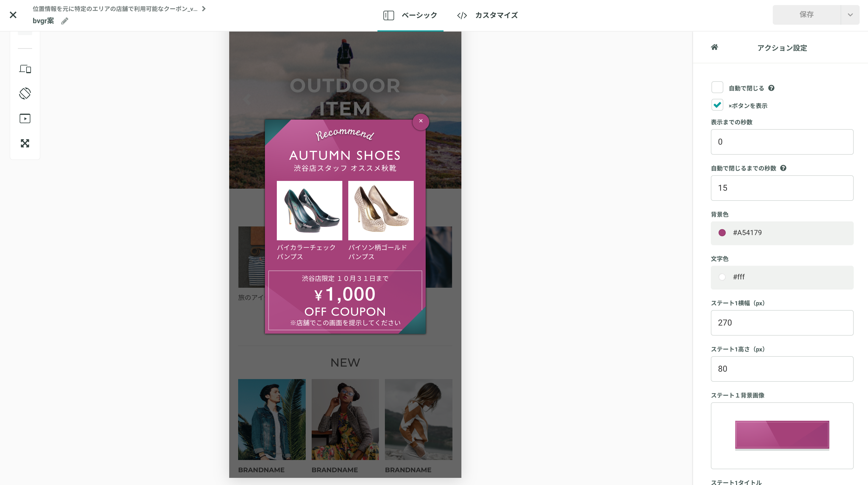This screenshot has height=485, width=868.
Task: Click the 表示までの秒数 input field
Action: 782,142
